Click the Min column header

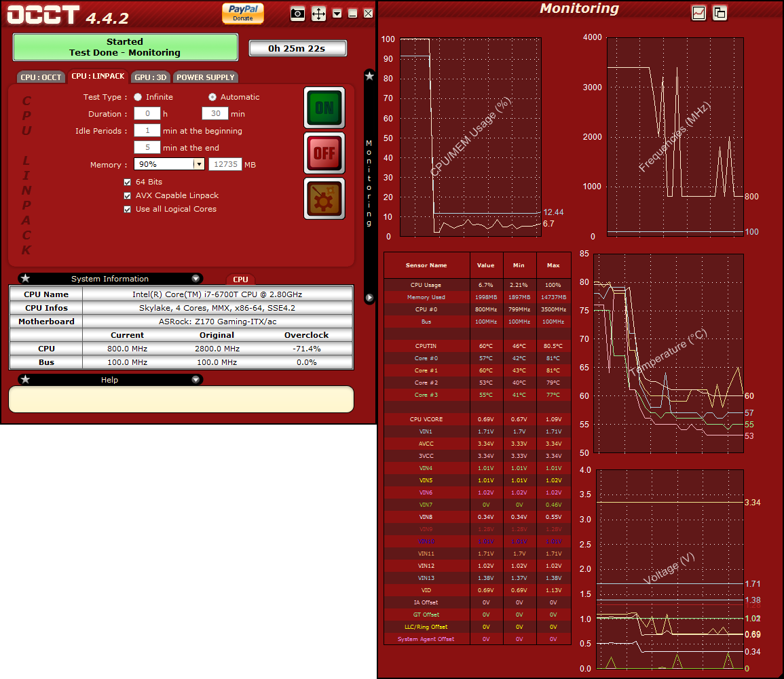tap(519, 265)
